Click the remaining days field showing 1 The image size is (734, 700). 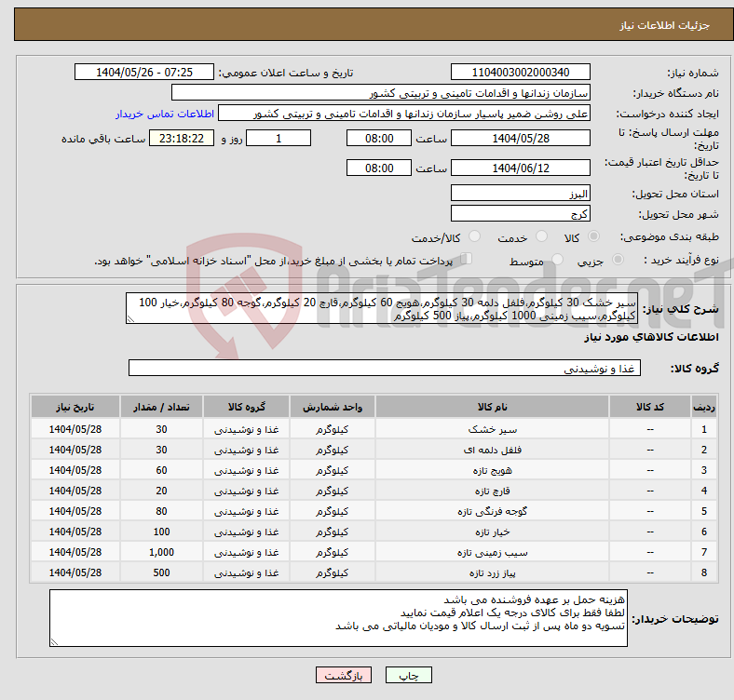(279, 139)
